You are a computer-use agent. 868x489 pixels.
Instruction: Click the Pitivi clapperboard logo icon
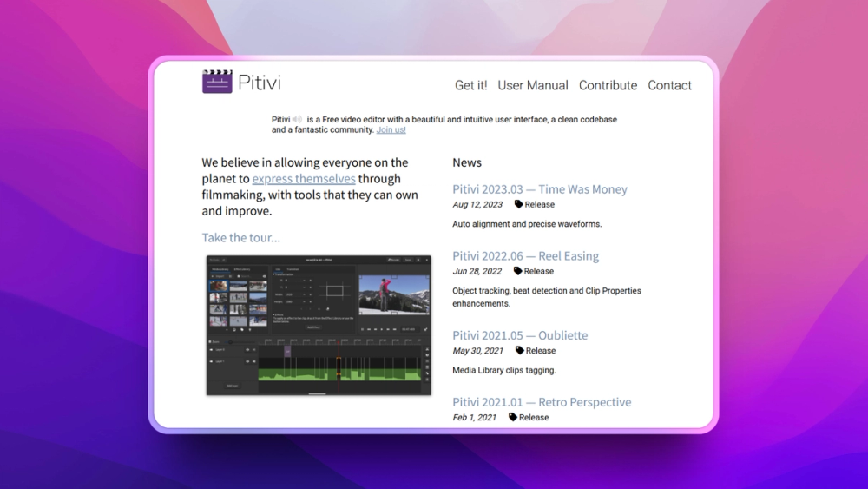pyautogui.click(x=217, y=82)
